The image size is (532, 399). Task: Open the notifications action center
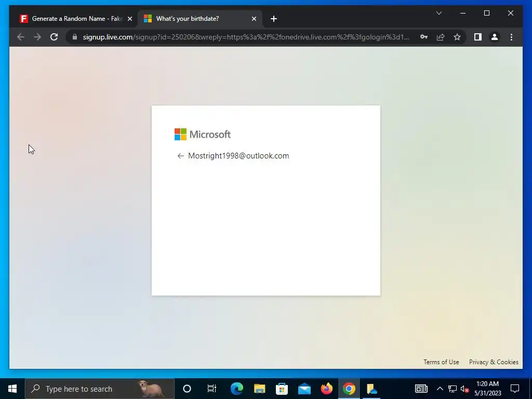(x=515, y=389)
